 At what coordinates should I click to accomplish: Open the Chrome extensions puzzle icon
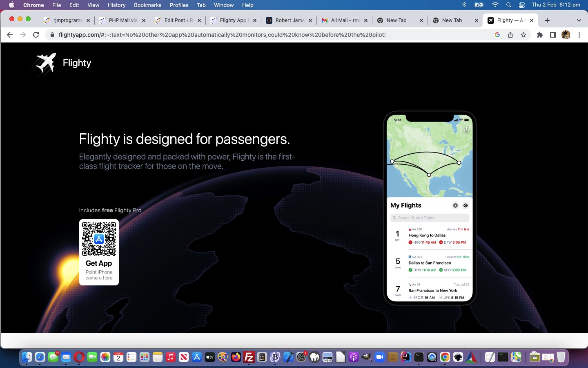540,35
